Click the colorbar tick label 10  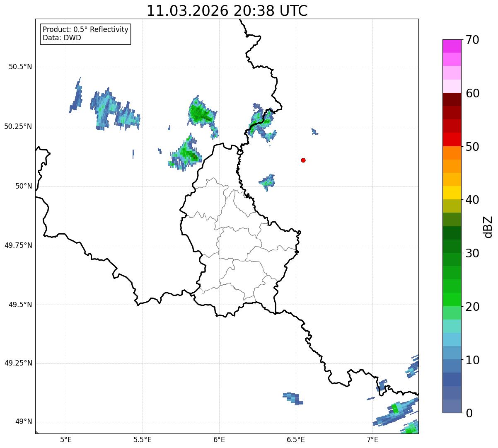(x=472, y=360)
